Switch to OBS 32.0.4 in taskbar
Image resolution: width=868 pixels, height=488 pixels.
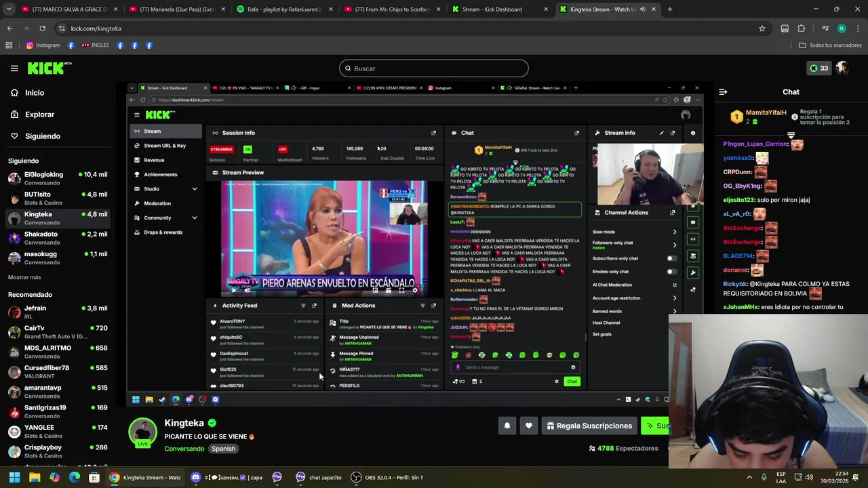(387, 477)
